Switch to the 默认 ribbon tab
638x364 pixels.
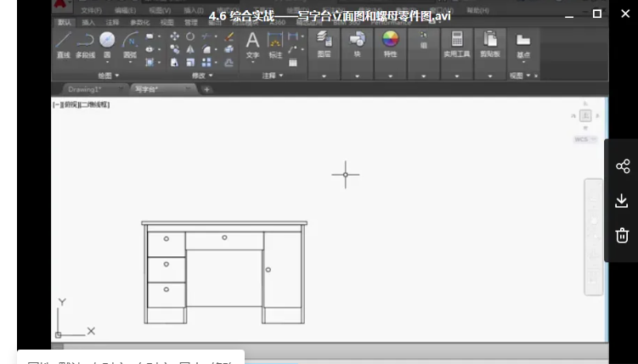(65, 22)
